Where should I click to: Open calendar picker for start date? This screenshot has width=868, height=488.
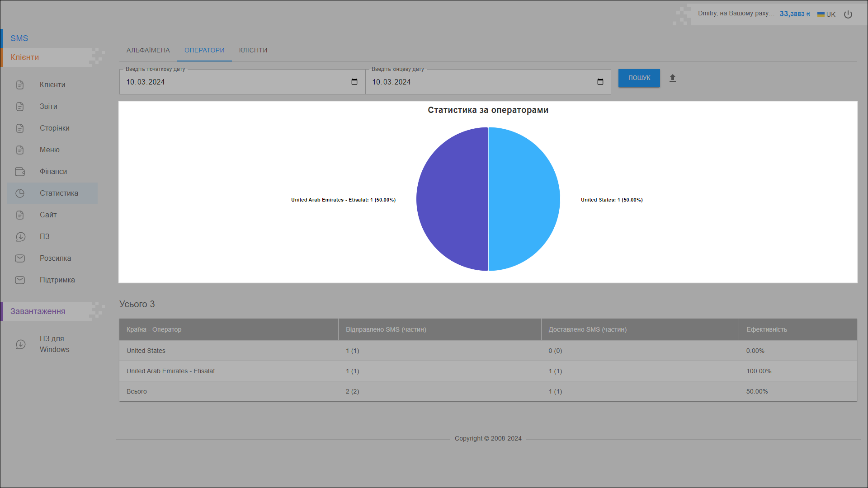tap(354, 82)
